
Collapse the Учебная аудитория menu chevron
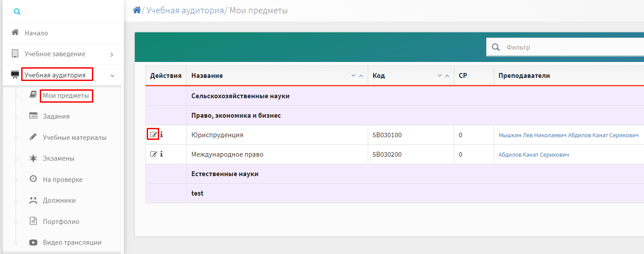pyautogui.click(x=112, y=76)
